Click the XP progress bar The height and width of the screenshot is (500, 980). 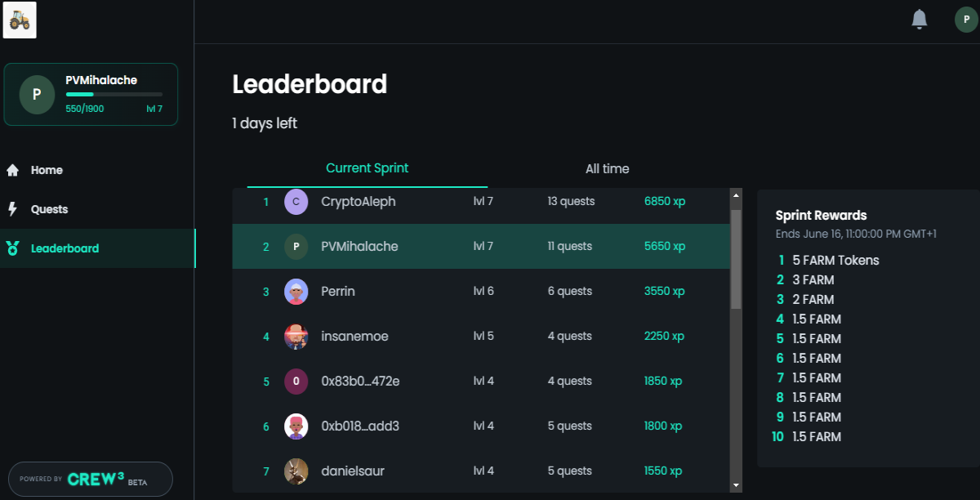point(114,95)
